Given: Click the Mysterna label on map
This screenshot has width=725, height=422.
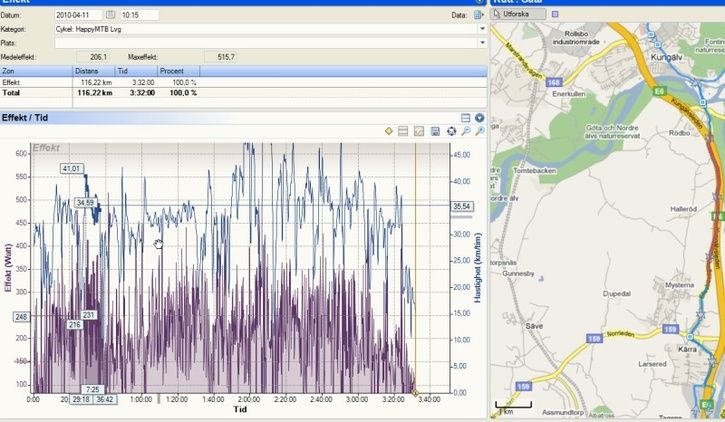Looking at the screenshot, I should 680,285.
